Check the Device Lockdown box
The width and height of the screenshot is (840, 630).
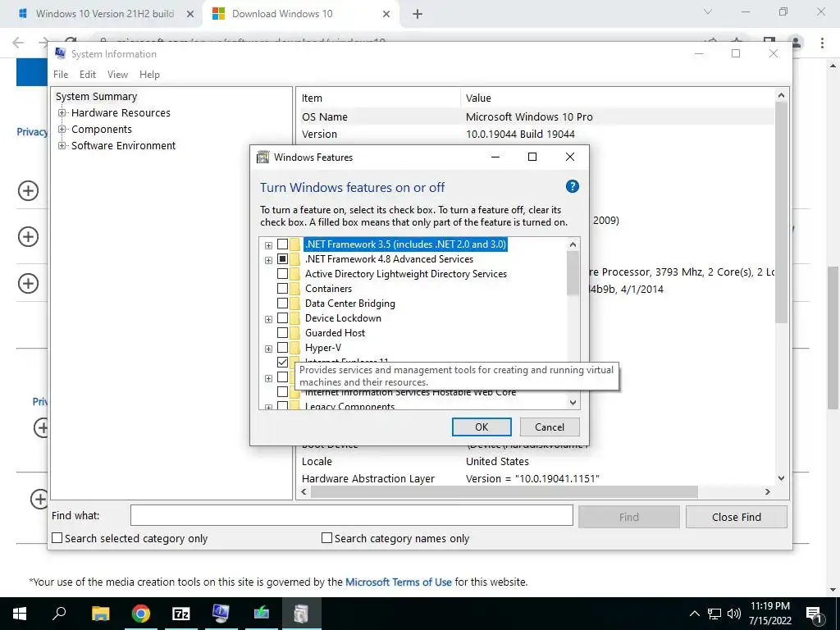click(x=282, y=318)
